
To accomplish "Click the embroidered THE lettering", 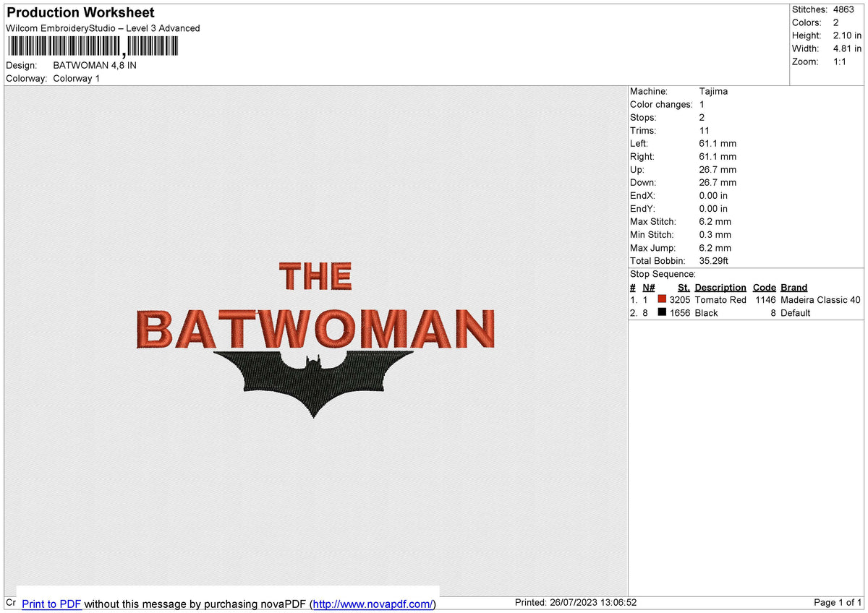I will click(x=315, y=276).
